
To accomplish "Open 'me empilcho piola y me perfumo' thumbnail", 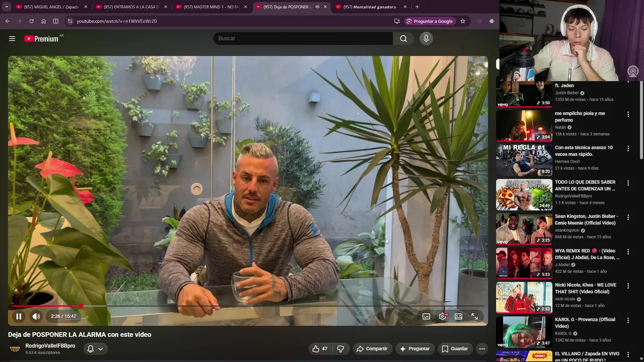I will [x=524, y=126].
